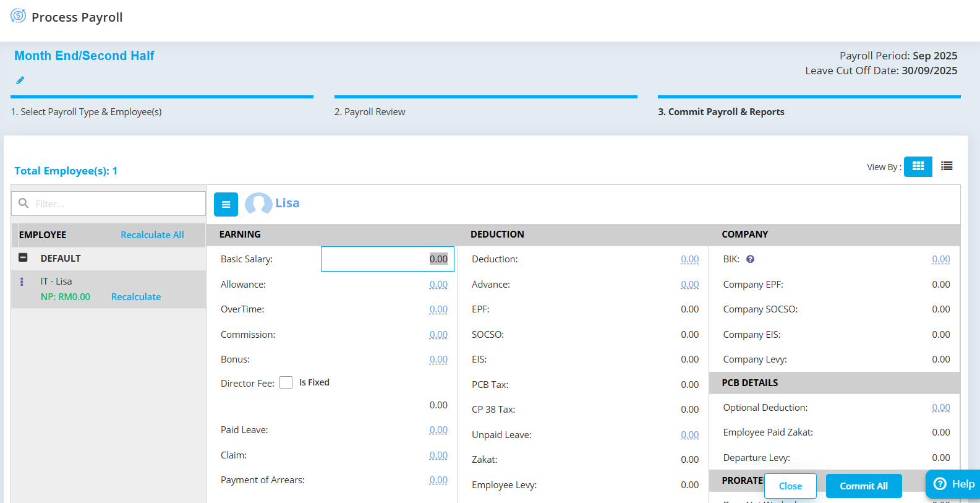
Task: Open the three-dot menu for IT - Lisa
Action: coord(22,282)
